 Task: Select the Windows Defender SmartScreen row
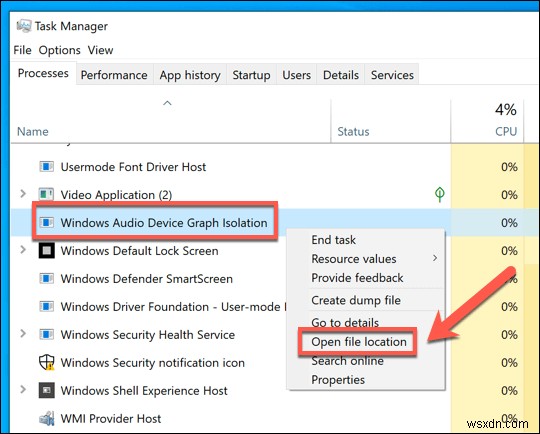[x=275, y=279]
